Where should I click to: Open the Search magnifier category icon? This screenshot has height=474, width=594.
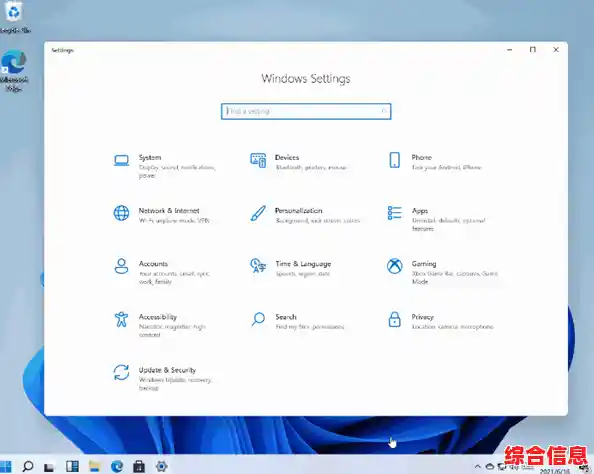pyautogui.click(x=258, y=319)
